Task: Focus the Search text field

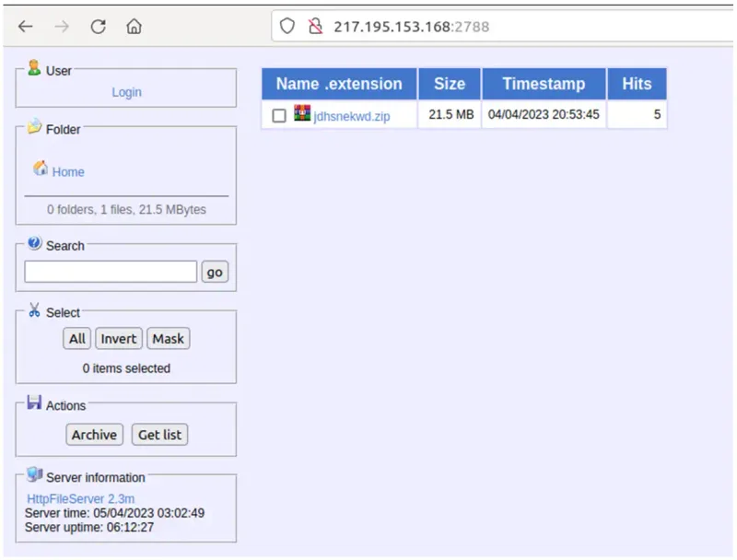Action: tap(111, 272)
